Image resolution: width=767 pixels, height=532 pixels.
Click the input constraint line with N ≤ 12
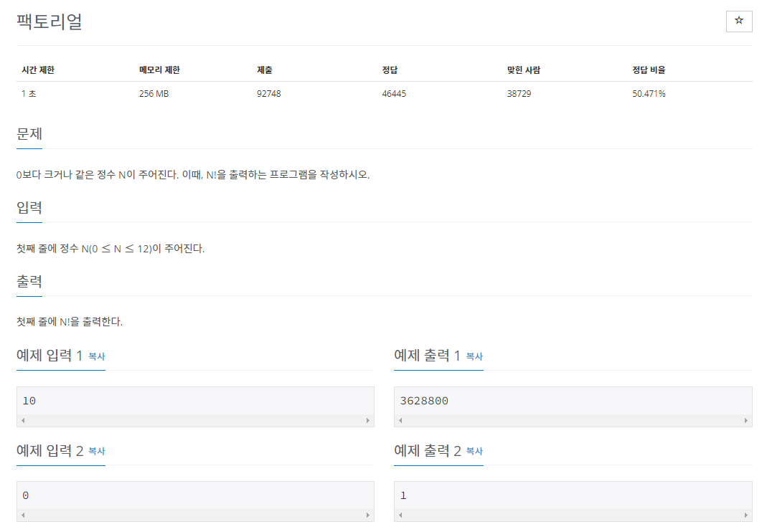(x=110, y=248)
